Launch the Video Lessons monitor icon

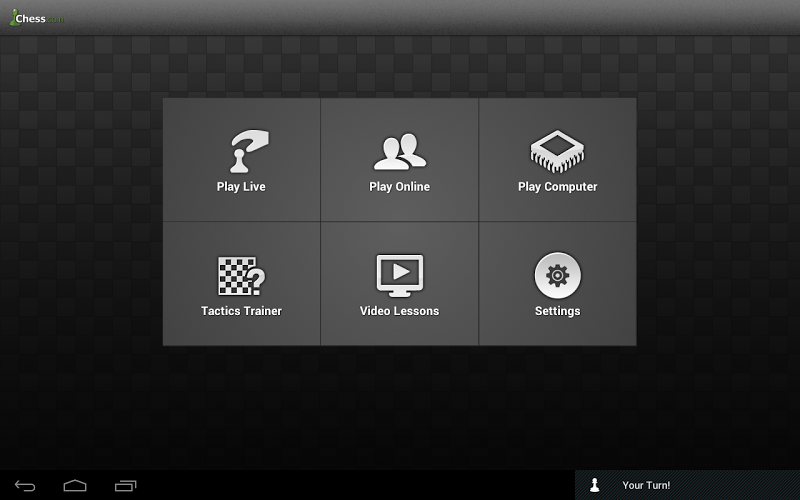(x=399, y=276)
